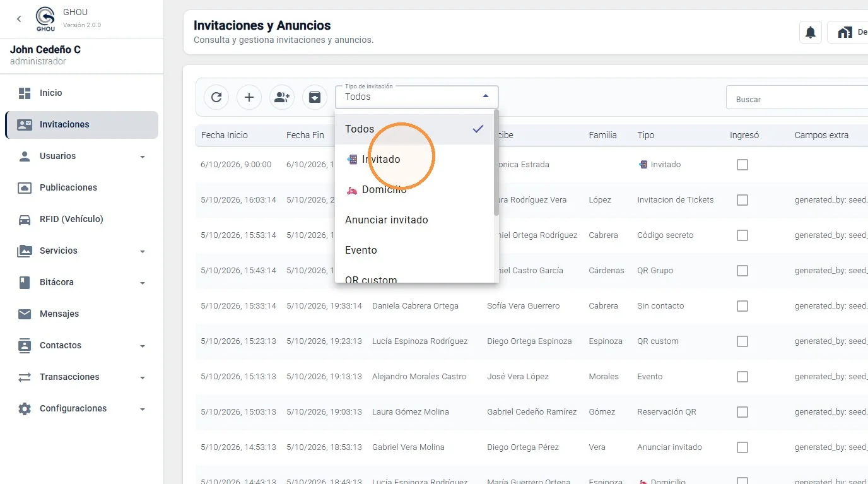
Task: Click the house building icon in header
Action: pyautogui.click(x=845, y=32)
